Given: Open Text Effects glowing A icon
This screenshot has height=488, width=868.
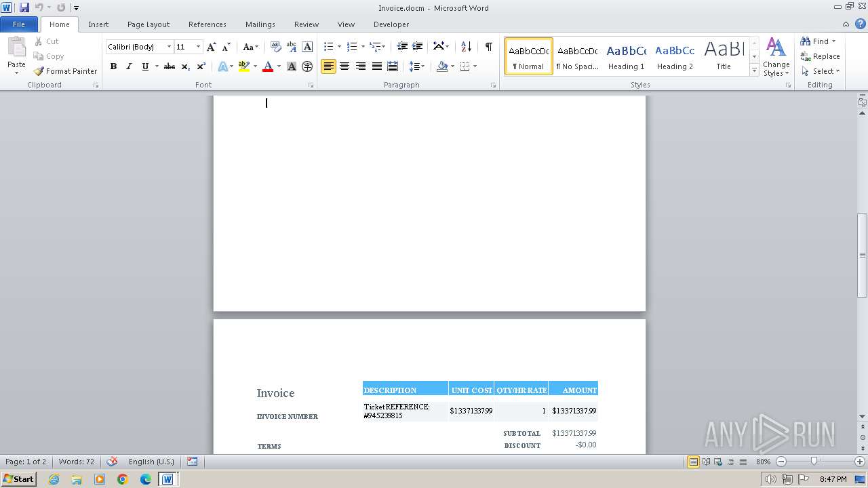Looking at the screenshot, I should point(222,66).
